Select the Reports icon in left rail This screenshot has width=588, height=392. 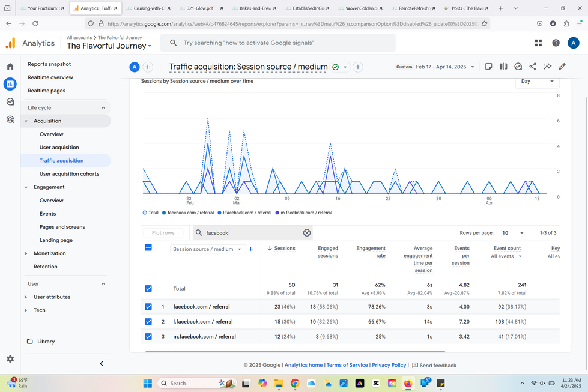10,84
